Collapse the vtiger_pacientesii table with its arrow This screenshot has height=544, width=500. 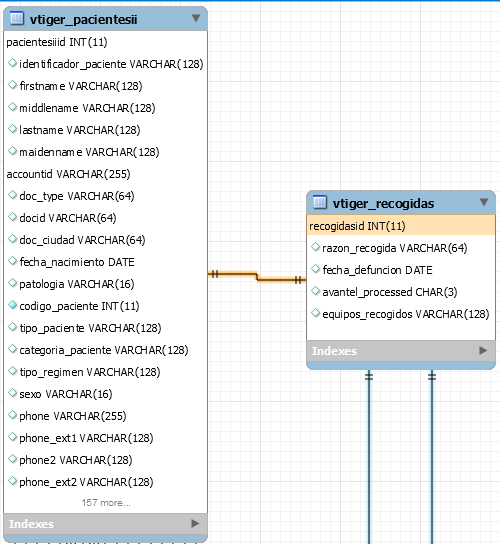(x=196, y=18)
